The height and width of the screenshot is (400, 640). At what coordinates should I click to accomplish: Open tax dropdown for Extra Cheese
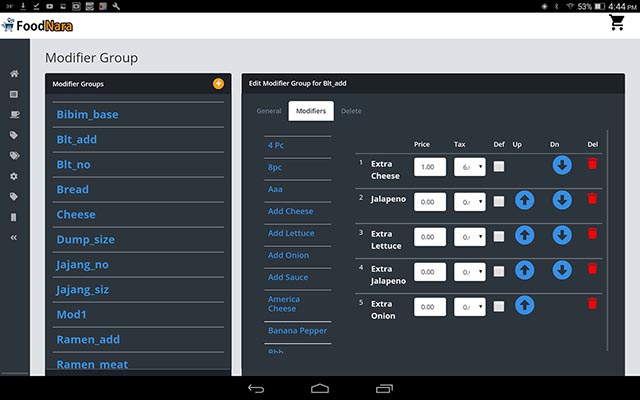tap(469, 167)
